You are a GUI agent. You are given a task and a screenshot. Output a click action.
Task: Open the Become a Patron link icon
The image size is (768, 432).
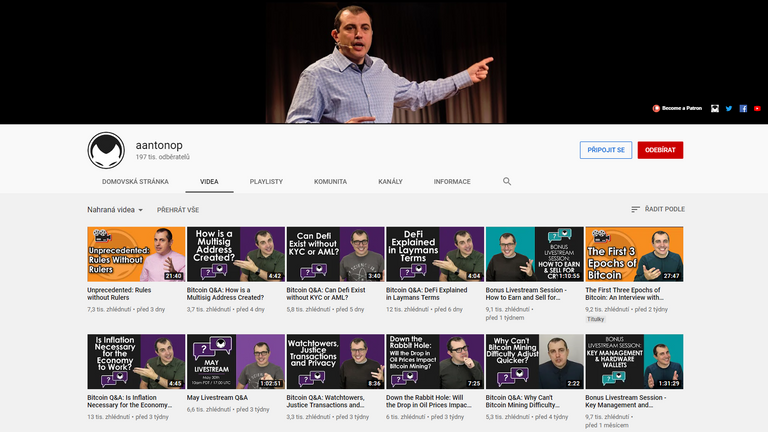pyautogui.click(x=656, y=108)
